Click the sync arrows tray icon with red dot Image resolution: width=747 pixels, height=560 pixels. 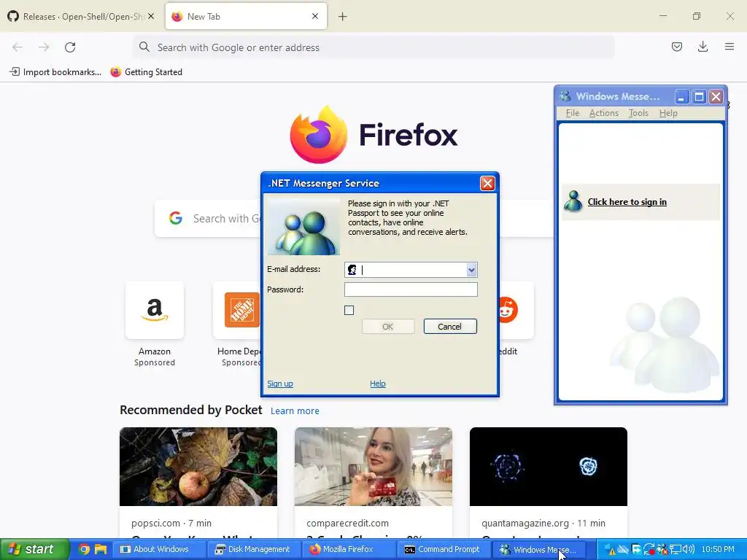point(649,550)
